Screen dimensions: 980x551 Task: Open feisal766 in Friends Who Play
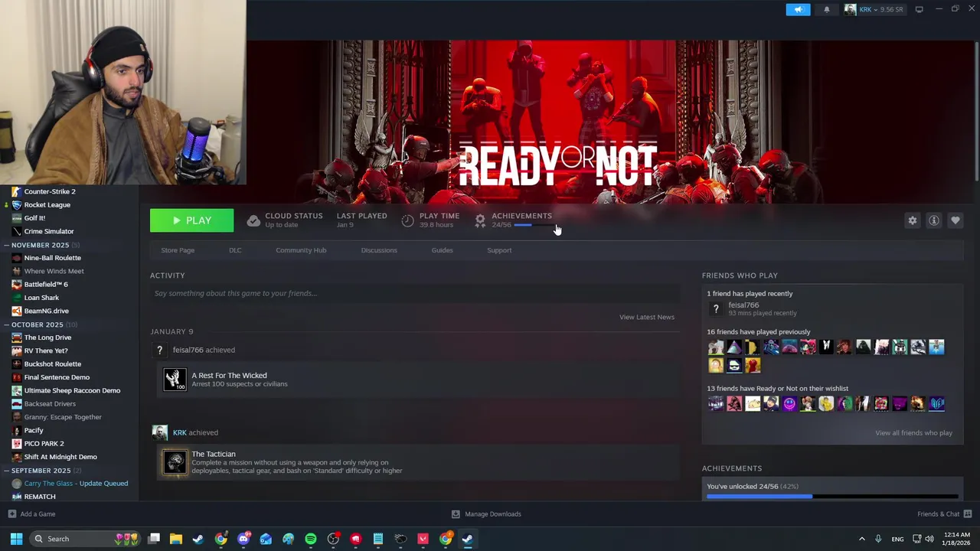coord(743,305)
